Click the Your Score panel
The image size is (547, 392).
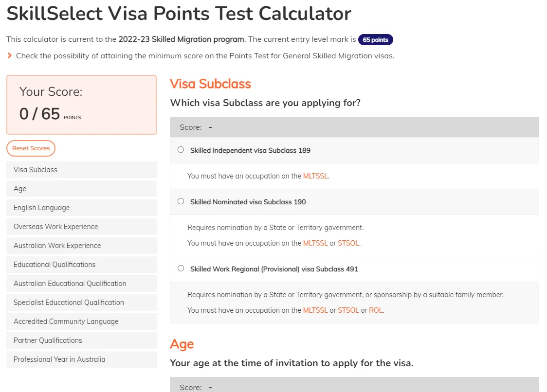click(81, 105)
